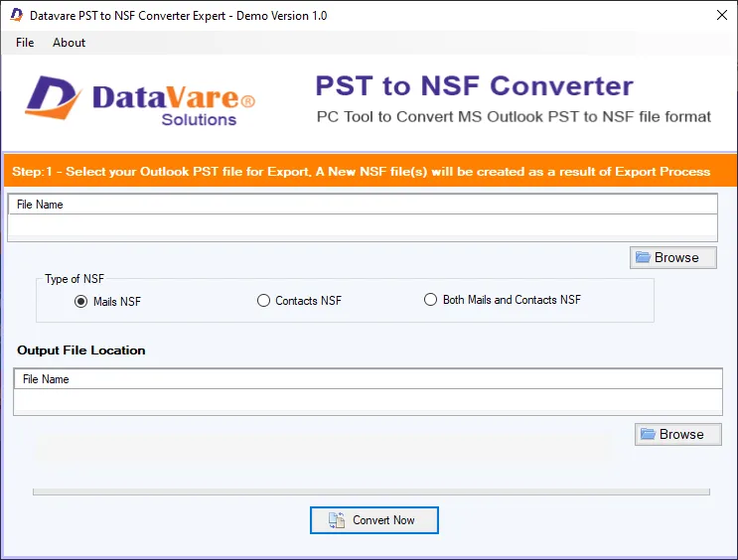Click the Datavare icon in the title bar
The image size is (738, 560).
17,15
